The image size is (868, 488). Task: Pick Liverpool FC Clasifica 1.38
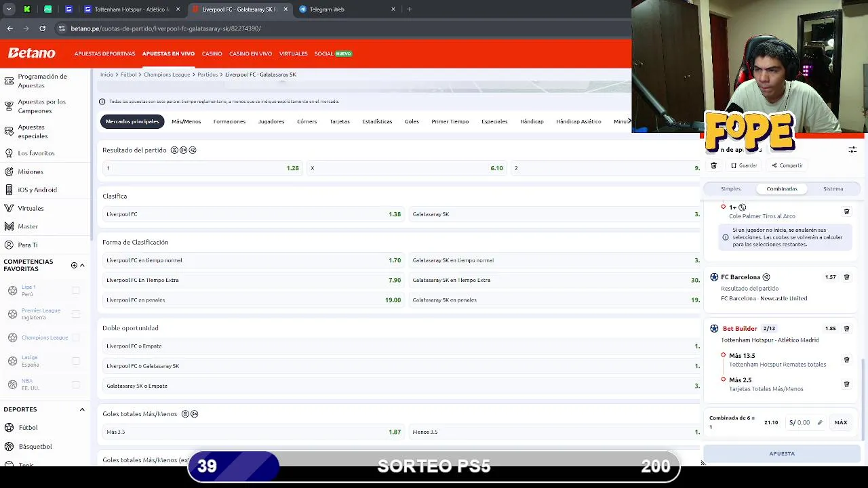point(254,214)
